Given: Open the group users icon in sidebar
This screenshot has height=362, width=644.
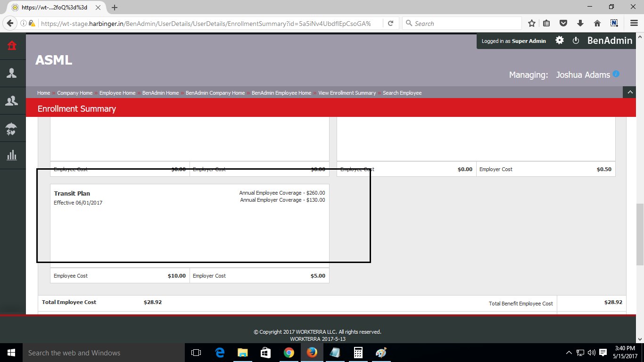Looking at the screenshot, I should (12, 100).
